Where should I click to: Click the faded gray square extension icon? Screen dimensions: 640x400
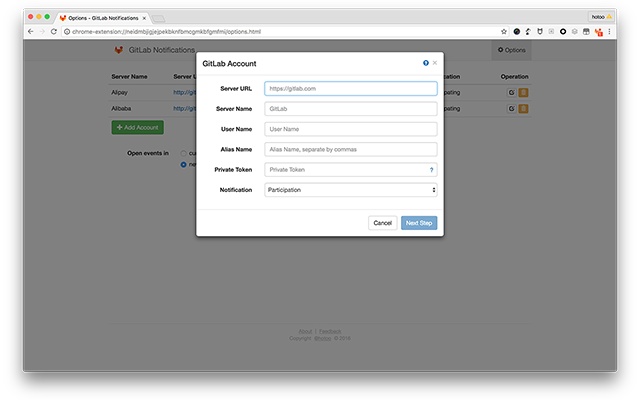pos(551,31)
